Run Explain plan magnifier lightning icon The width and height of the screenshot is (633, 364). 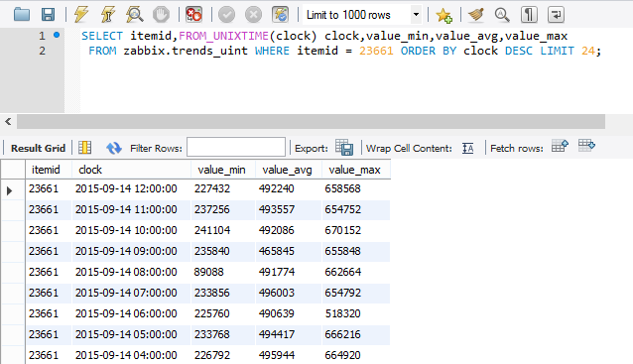click(x=134, y=15)
